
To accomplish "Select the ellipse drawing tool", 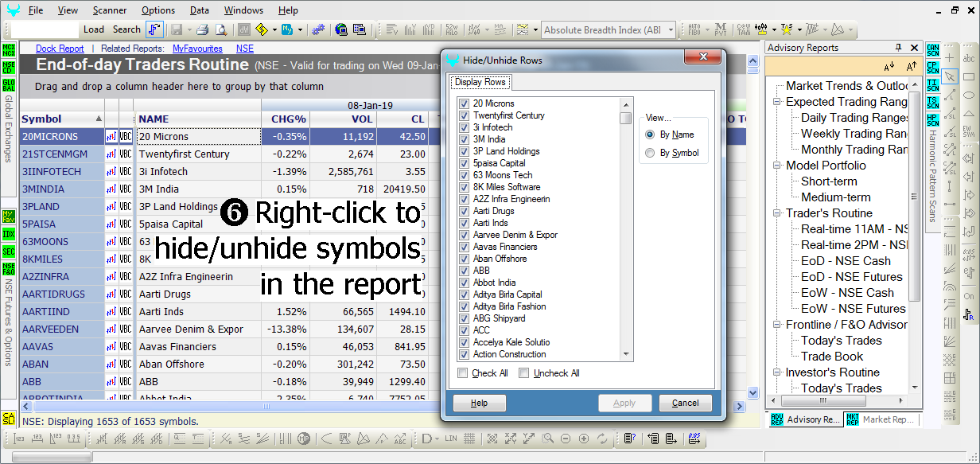I will click(969, 96).
